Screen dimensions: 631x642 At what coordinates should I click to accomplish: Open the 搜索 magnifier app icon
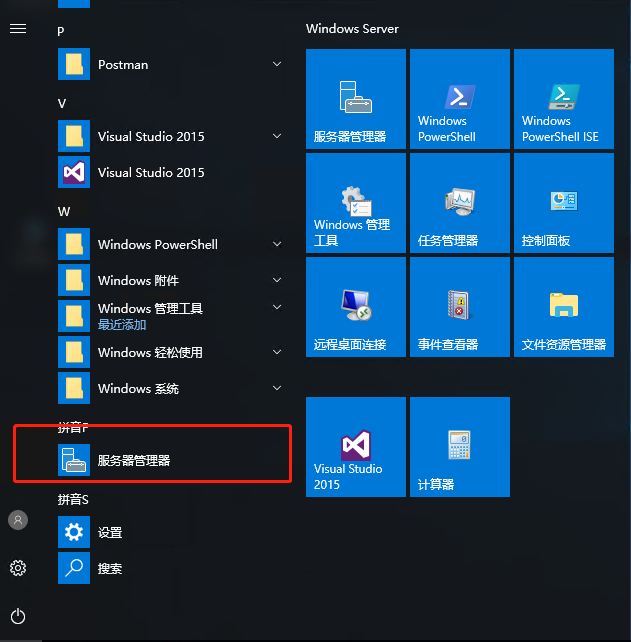(74, 568)
